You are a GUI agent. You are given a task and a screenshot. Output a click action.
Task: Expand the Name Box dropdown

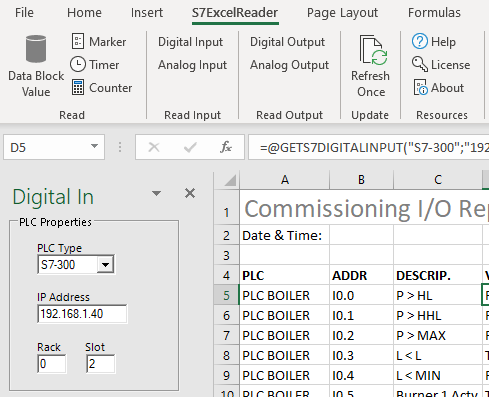tap(94, 146)
